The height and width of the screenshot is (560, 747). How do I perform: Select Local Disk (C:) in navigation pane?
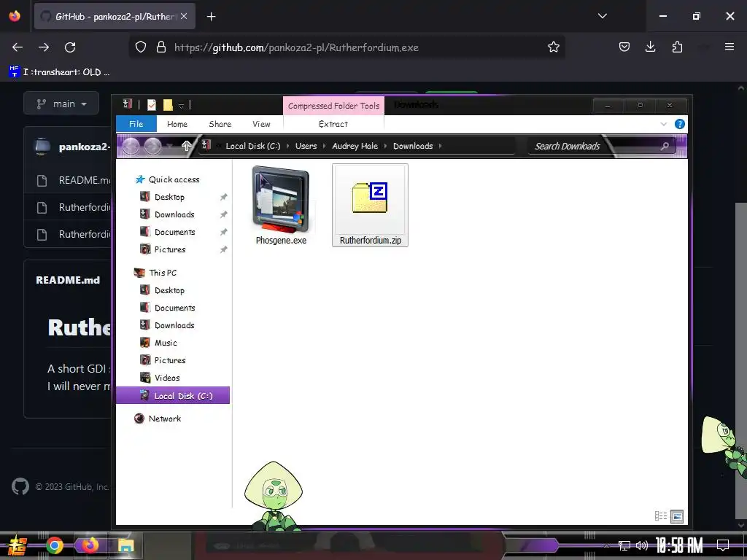click(173, 396)
